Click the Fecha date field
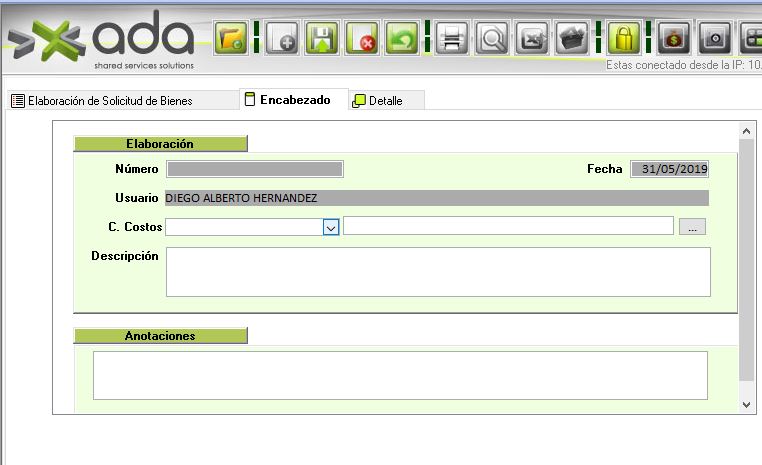This screenshot has height=465, width=762. click(x=669, y=169)
